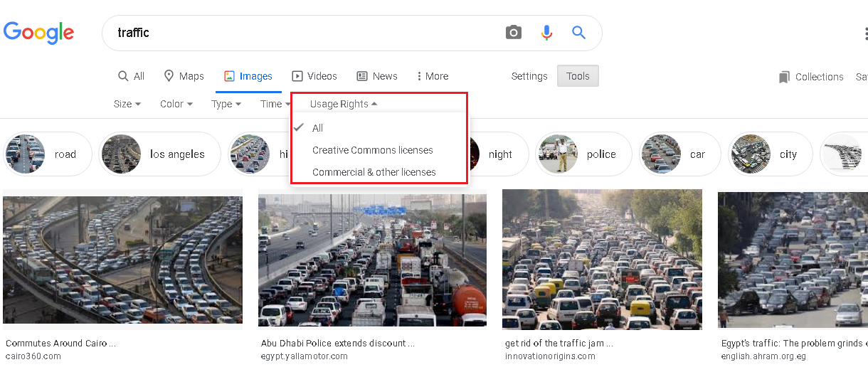Switch to the Videos tab
The width and height of the screenshot is (868, 372).
point(314,76)
